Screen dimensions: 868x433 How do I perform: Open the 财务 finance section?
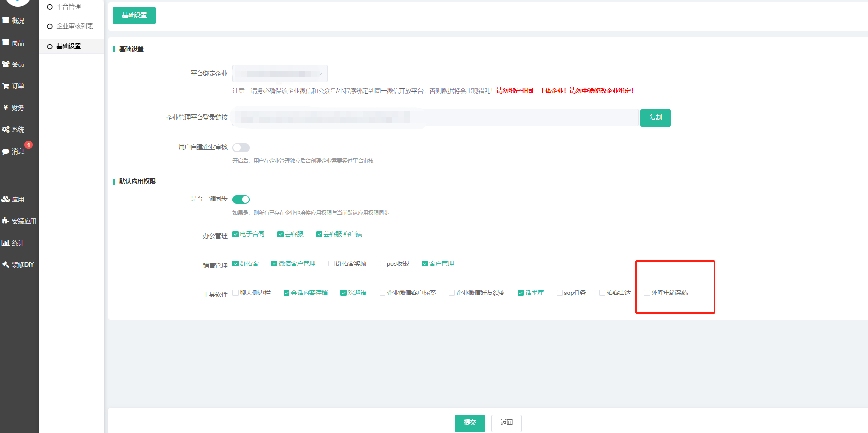tap(14, 108)
